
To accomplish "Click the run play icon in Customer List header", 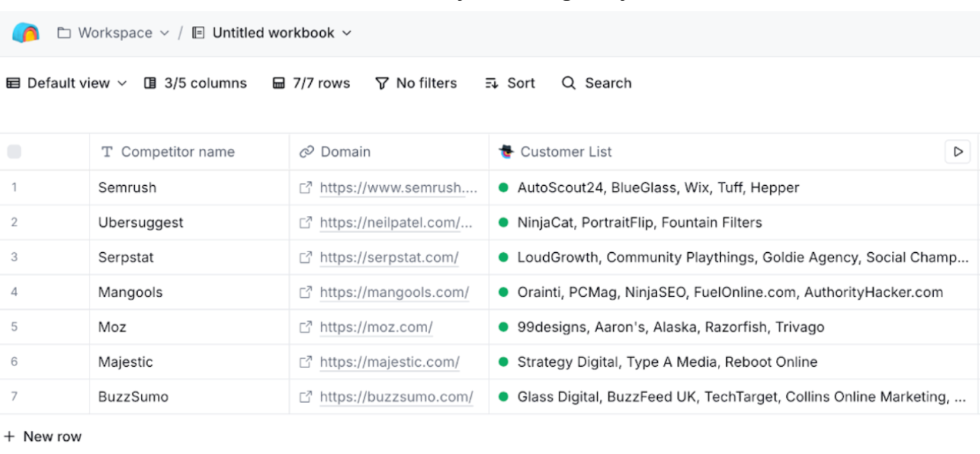I will (x=957, y=152).
